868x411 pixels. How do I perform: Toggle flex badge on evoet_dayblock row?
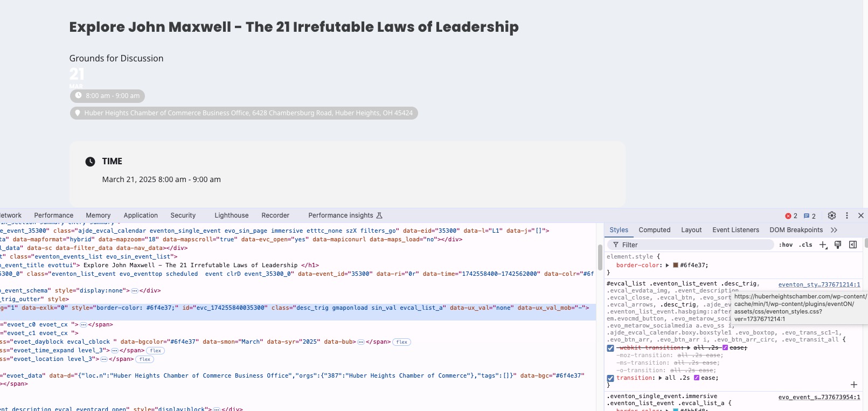pyautogui.click(x=402, y=342)
